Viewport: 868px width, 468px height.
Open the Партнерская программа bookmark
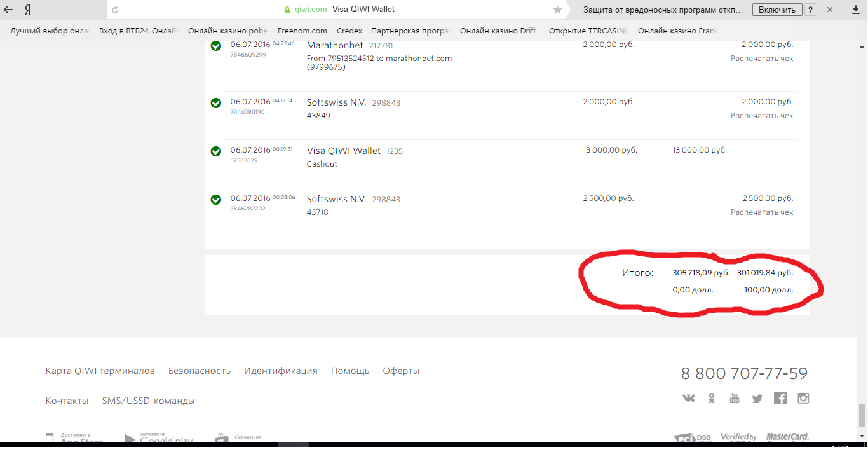pos(410,31)
